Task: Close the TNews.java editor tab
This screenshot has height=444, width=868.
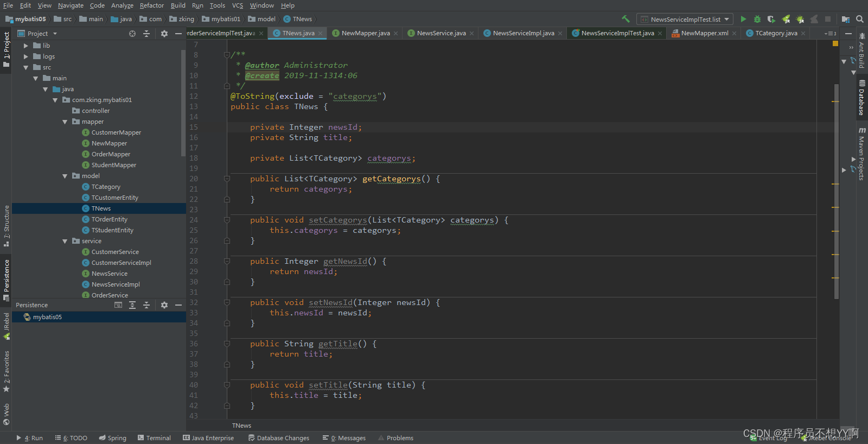Action: (x=320, y=34)
